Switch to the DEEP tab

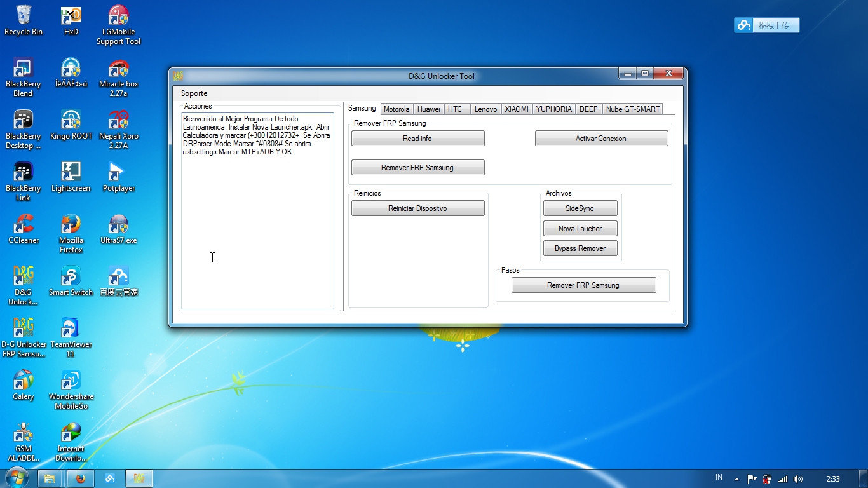(588, 109)
